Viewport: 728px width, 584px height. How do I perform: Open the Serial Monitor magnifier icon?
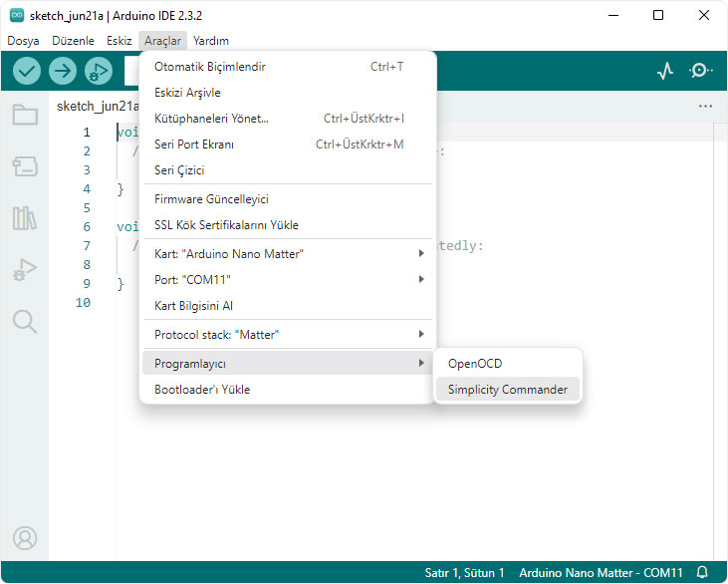coord(700,71)
